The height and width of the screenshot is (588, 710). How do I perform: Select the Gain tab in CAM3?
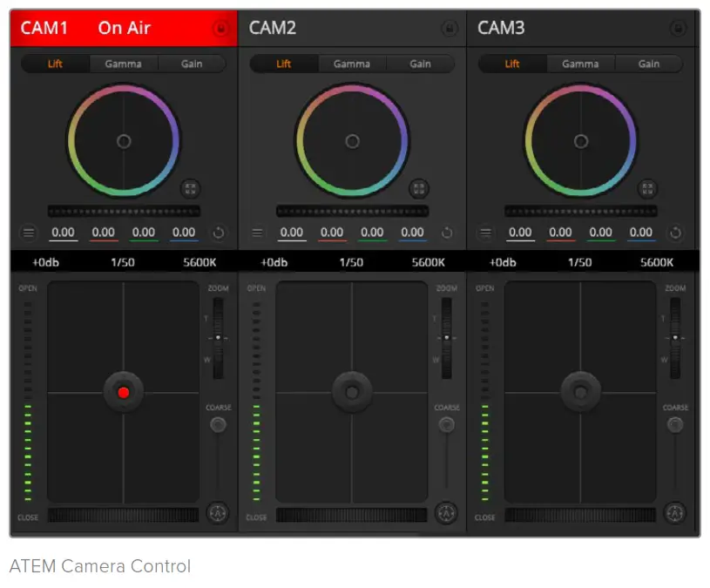pyautogui.click(x=649, y=64)
